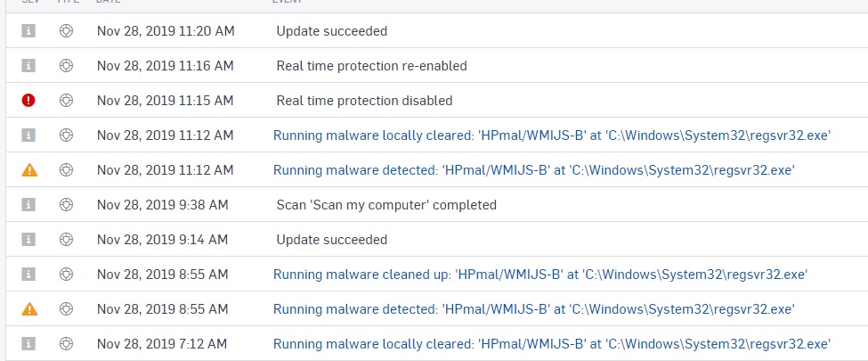Viewport: 868px width, 361px height.
Task: Select the 11:20 AM Update succeeded row
Action: [x=437, y=31]
